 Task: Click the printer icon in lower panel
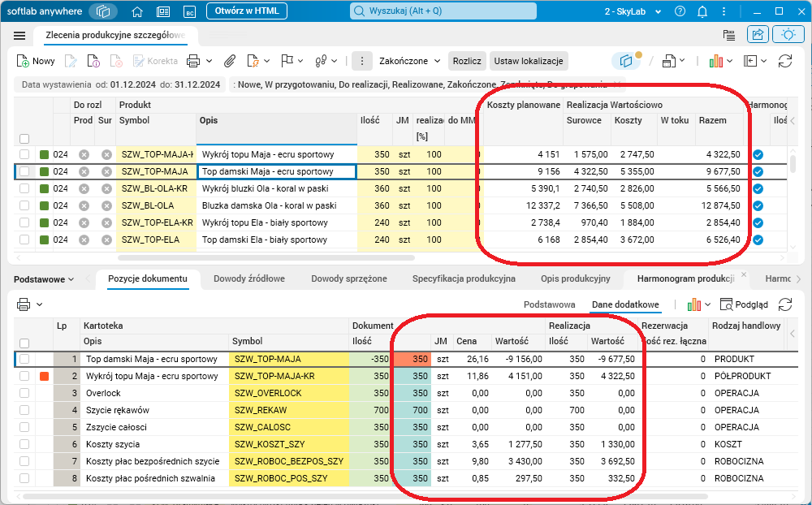point(24,304)
